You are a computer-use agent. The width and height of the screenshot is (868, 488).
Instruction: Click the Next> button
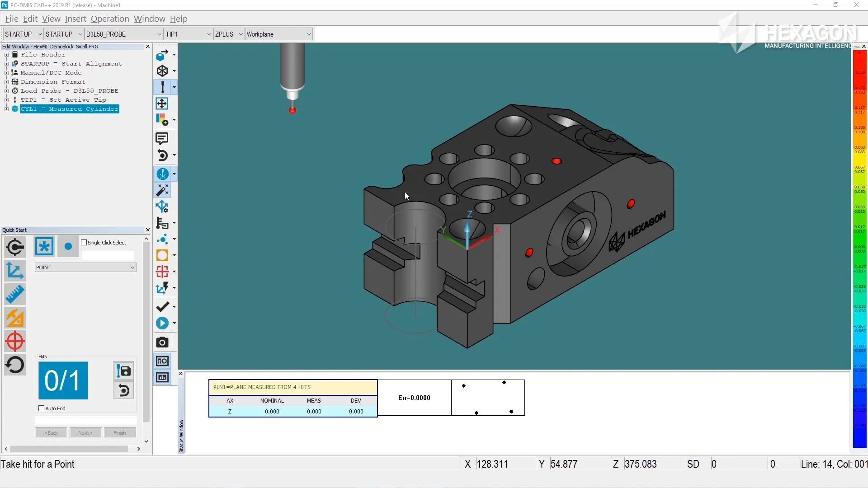pos(85,433)
